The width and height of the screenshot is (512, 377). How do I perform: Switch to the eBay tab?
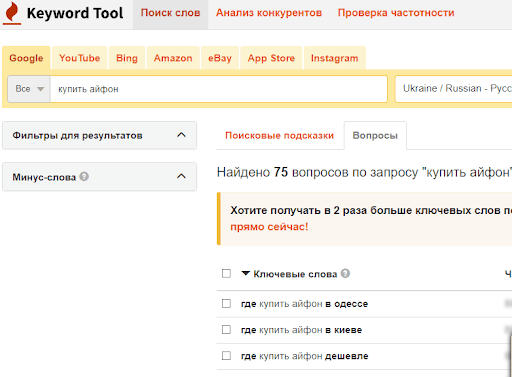(x=220, y=58)
